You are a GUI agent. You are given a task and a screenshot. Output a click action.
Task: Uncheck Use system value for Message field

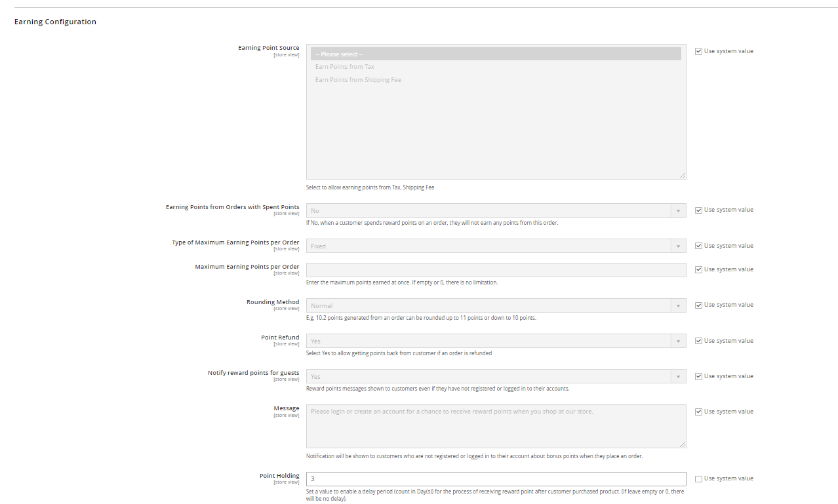point(698,412)
